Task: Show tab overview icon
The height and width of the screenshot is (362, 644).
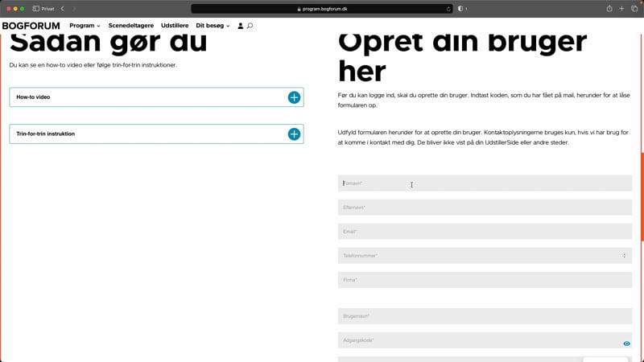Action: point(634,9)
